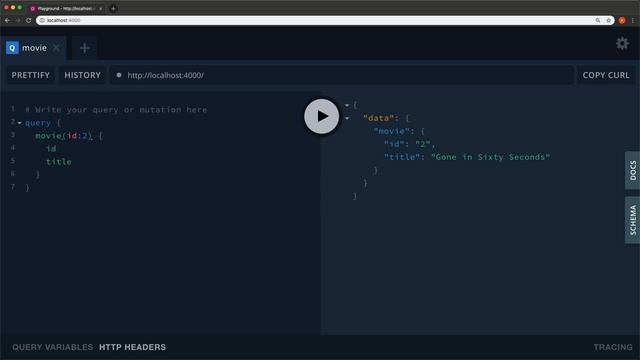Viewport: 640px width, 360px height.
Task: Open the query HISTORY
Action: [x=82, y=75]
